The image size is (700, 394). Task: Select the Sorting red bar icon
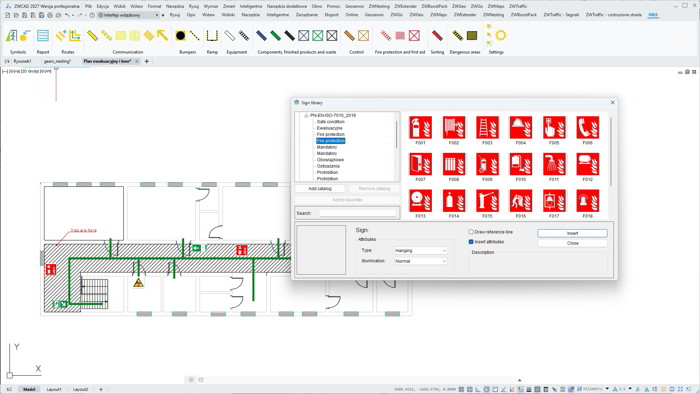[437, 35]
